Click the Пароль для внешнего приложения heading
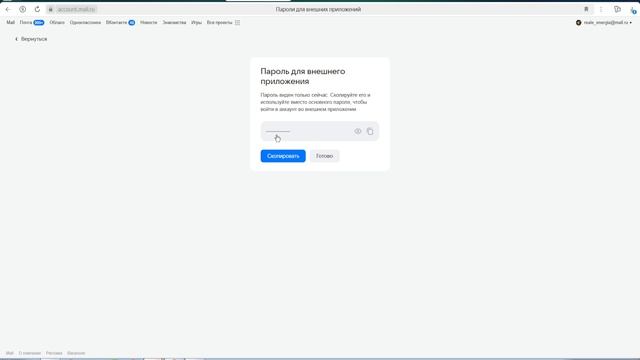 coord(303,76)
